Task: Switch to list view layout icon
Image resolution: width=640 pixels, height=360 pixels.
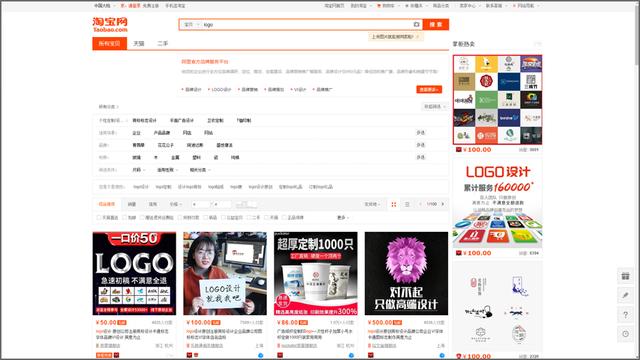Action: (x=407, y=204)
